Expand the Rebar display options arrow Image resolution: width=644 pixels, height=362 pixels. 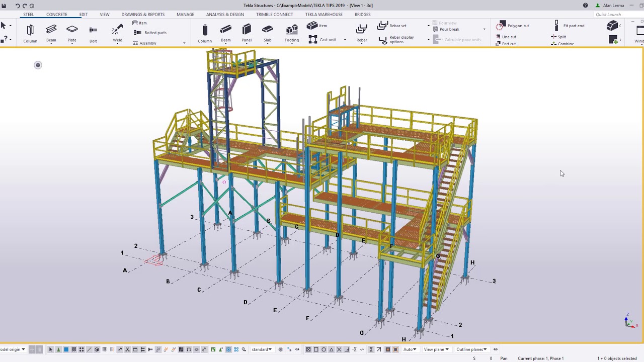[x=429, y=40]
